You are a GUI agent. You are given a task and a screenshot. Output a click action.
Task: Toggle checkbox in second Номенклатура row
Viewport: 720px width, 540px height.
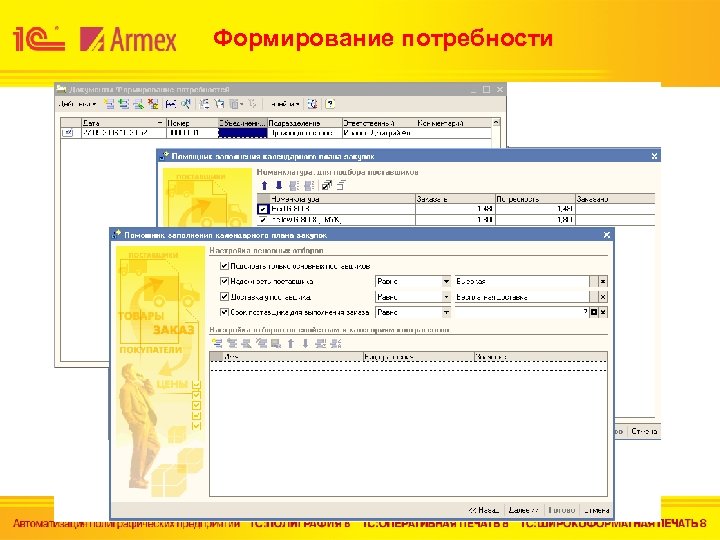(263, 220)
